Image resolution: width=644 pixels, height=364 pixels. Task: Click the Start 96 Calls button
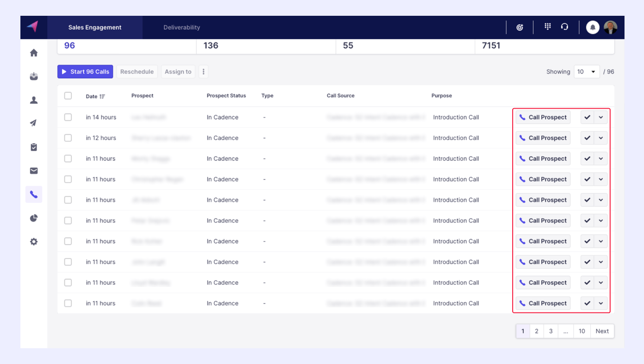tap(85, 72)
